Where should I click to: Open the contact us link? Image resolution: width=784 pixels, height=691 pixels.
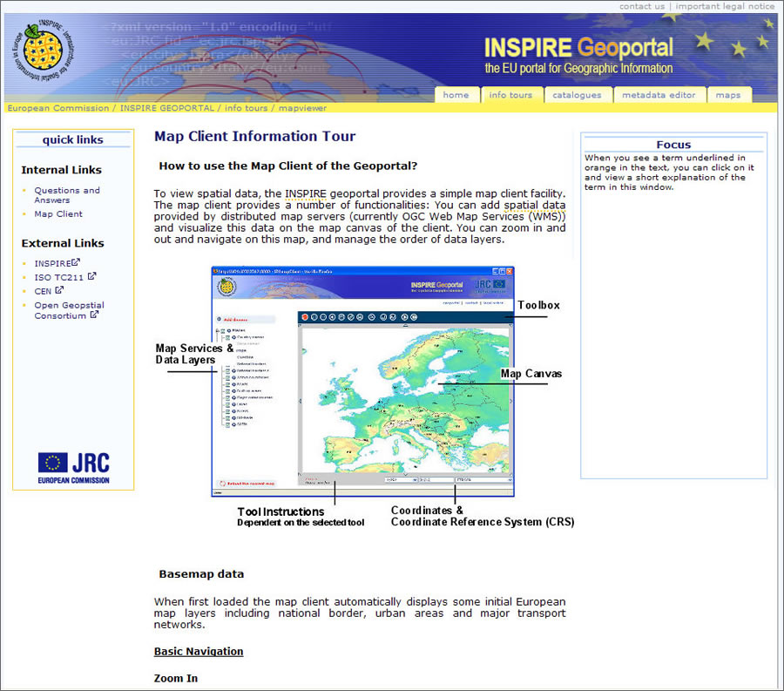point(642,6)
